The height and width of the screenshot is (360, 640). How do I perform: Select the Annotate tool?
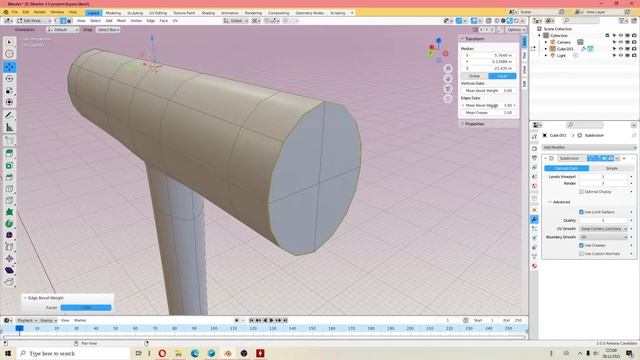click(x=9, y=116)
